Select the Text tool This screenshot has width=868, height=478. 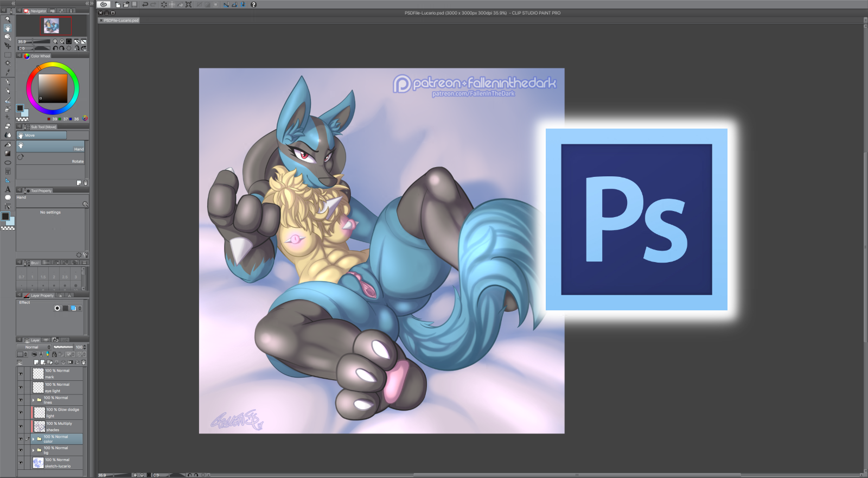[8, 189]
